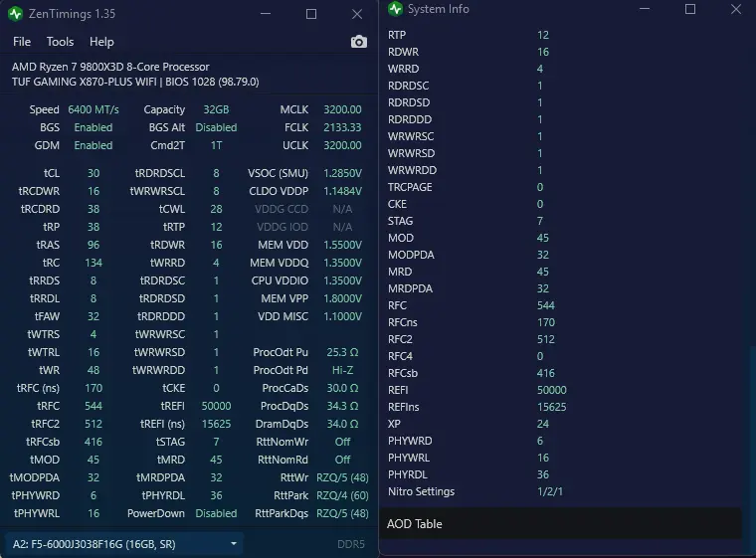Click the tRFC (ns) label

(38, 388)
